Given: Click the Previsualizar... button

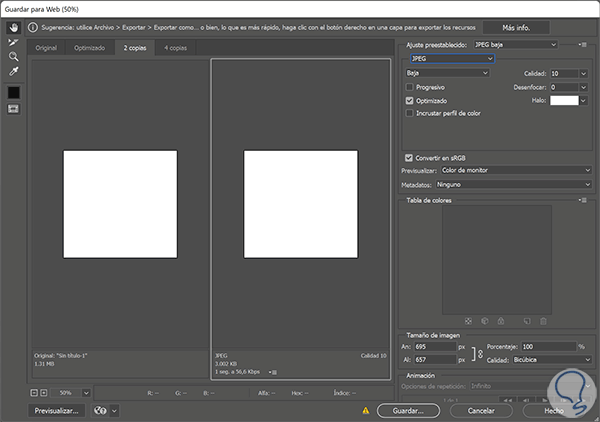Looking at the screenshot, I should (56, 411).
